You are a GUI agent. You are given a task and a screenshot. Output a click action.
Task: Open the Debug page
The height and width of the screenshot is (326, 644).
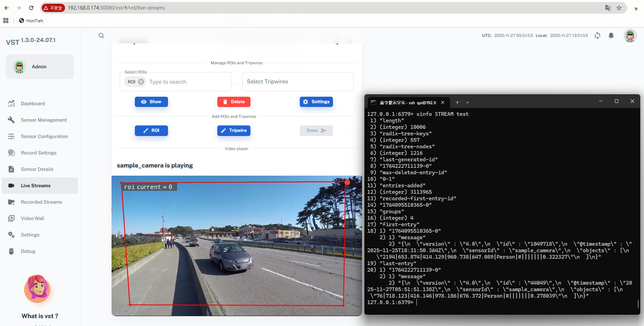(40, 251)
